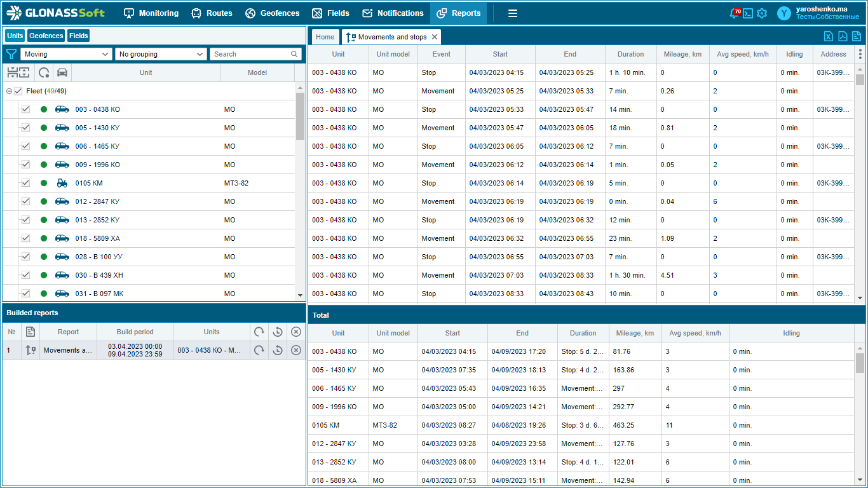Select the Fields button in left panel

(79, 36)
